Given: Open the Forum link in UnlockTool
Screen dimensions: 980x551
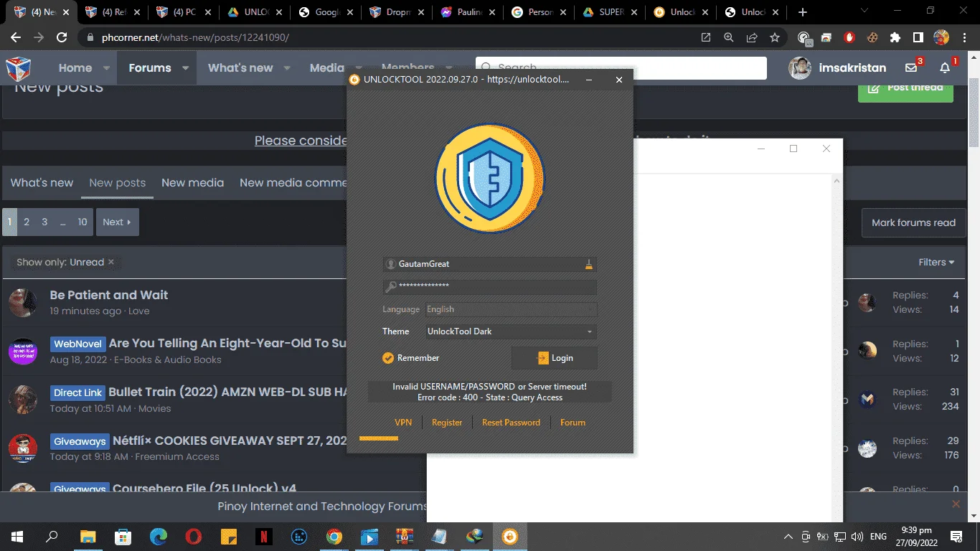Looking at the screenshot, I should tap(573, 423).
